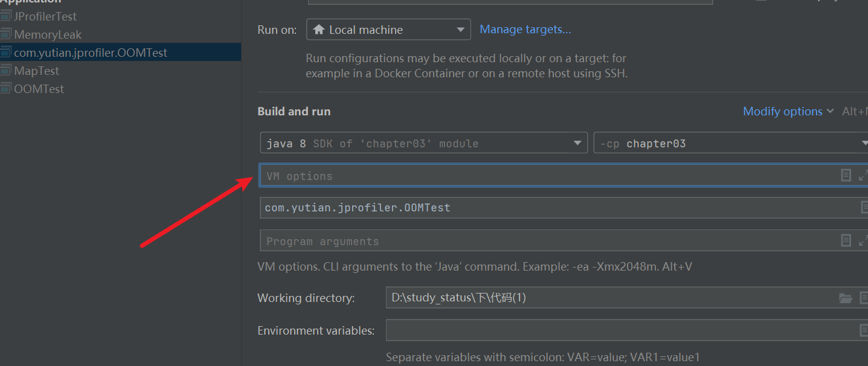Click the Manage targets link
Image resolution: width=868 pixels, height=366 pixels.
point(525,29)
